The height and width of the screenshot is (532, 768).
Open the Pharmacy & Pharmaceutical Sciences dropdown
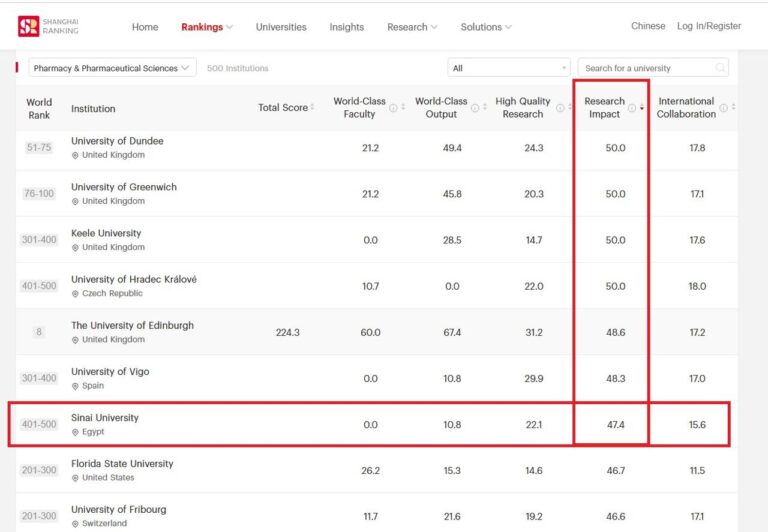[112, 68]
